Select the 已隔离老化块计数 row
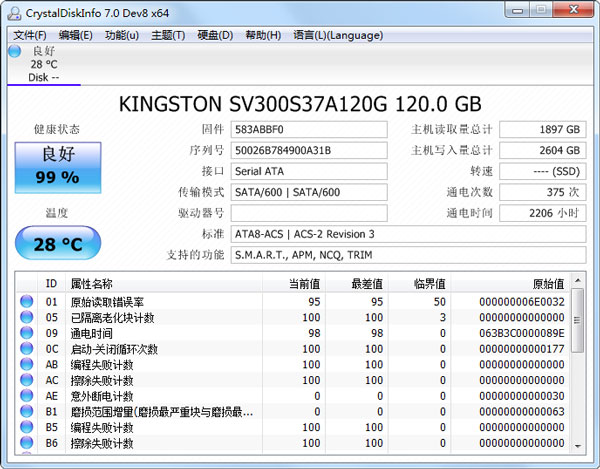 (x=293, y=317)
